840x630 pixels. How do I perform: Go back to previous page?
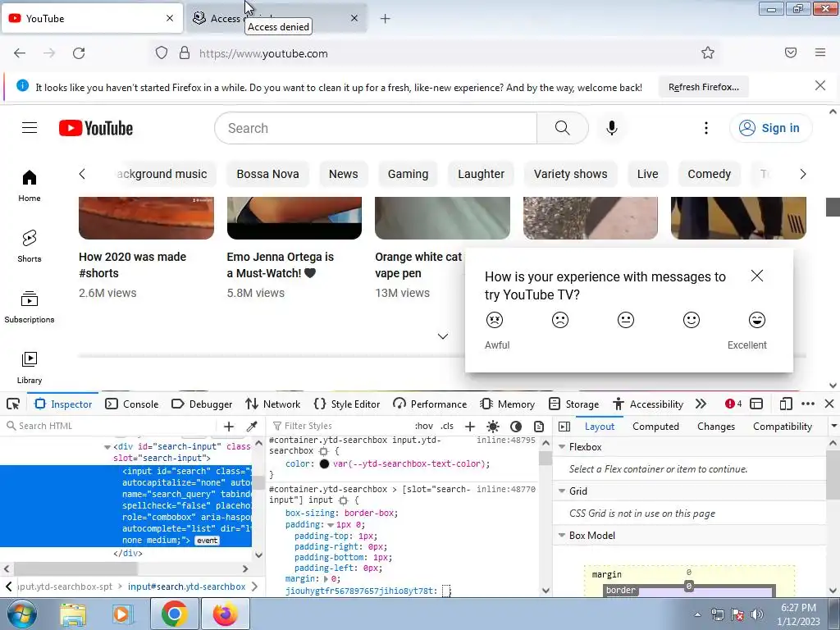[20, 53]
